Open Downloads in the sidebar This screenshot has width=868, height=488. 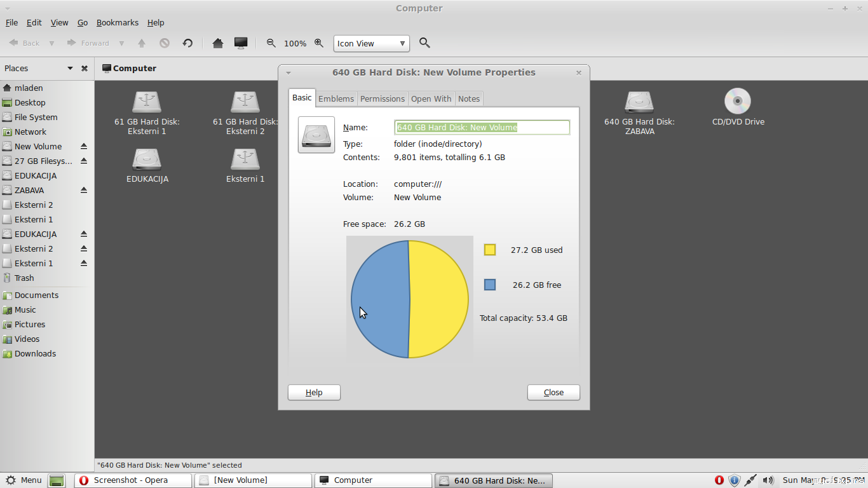click(35, 354)
